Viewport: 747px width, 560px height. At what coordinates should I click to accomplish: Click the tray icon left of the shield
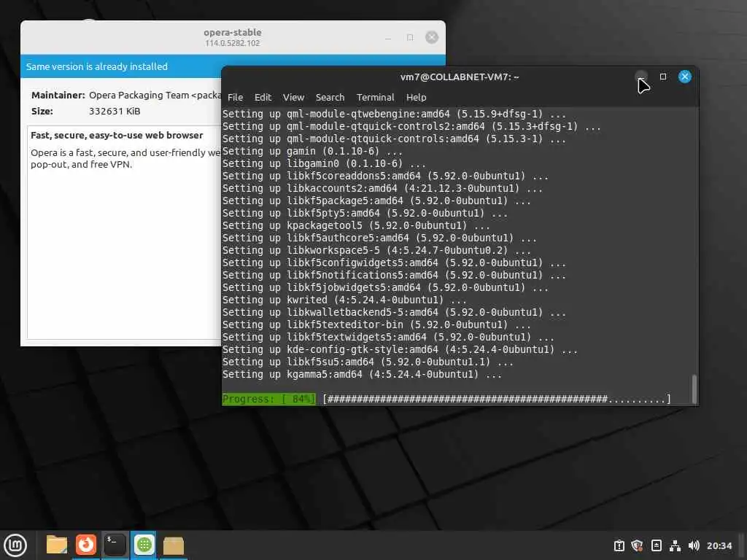(x=619, y=545)
